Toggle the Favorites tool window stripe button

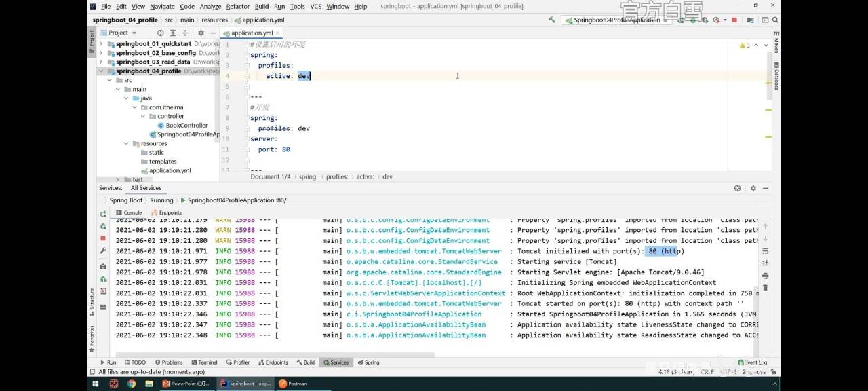[x=92, y=337]
